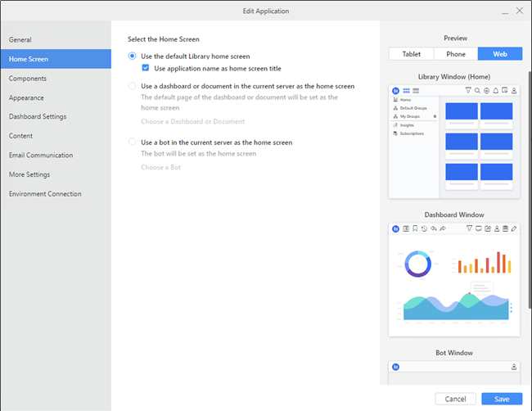Click the bookmark icon in Dashboard Window preview
Image resolution: width=532 pixels, height=411 pixels.
[415, 228]
